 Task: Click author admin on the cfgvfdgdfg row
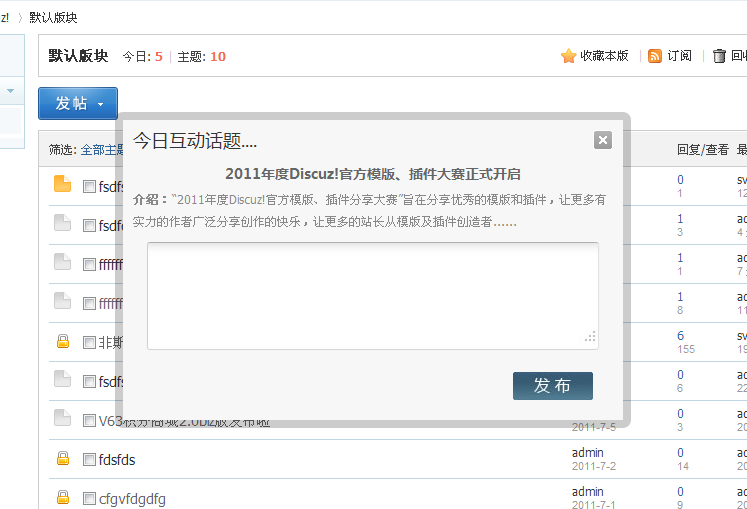(x=587, y=491)
